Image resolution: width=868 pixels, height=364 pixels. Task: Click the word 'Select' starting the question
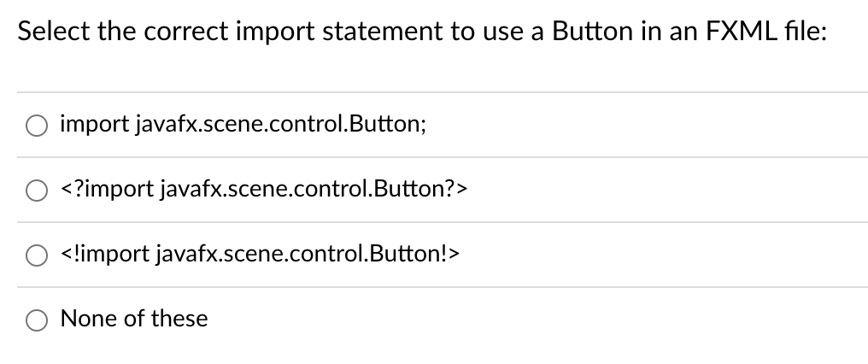tap(53, 31)
